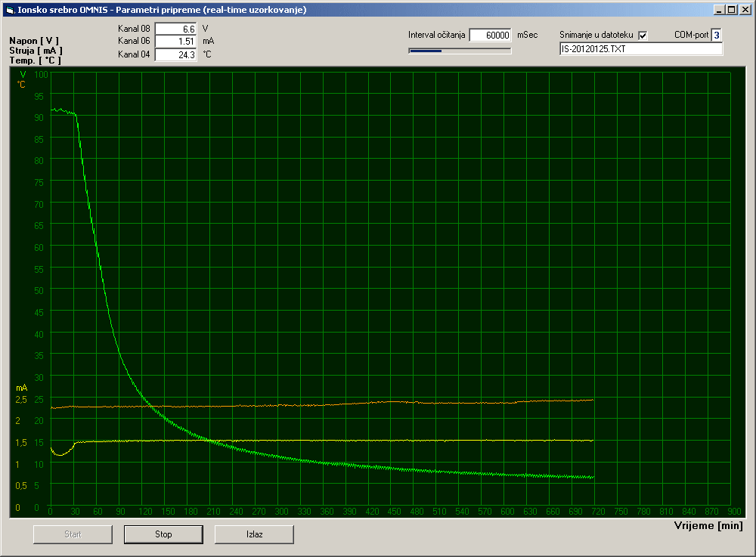Maximize the Ionsko srebro OMNIS window
The width and height of the screenshot is (756, 557).
[731, 10]
